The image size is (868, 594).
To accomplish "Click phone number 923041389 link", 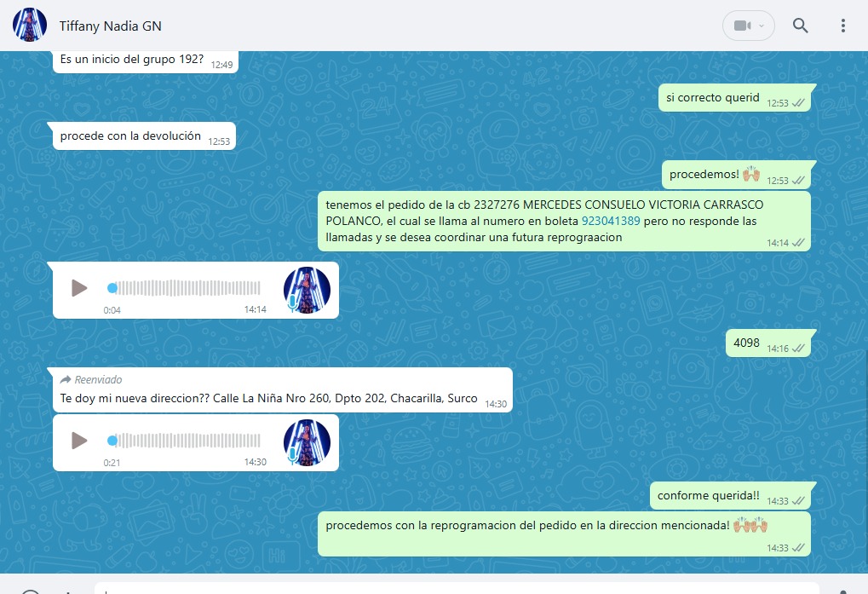I will (x=610, y=221).
